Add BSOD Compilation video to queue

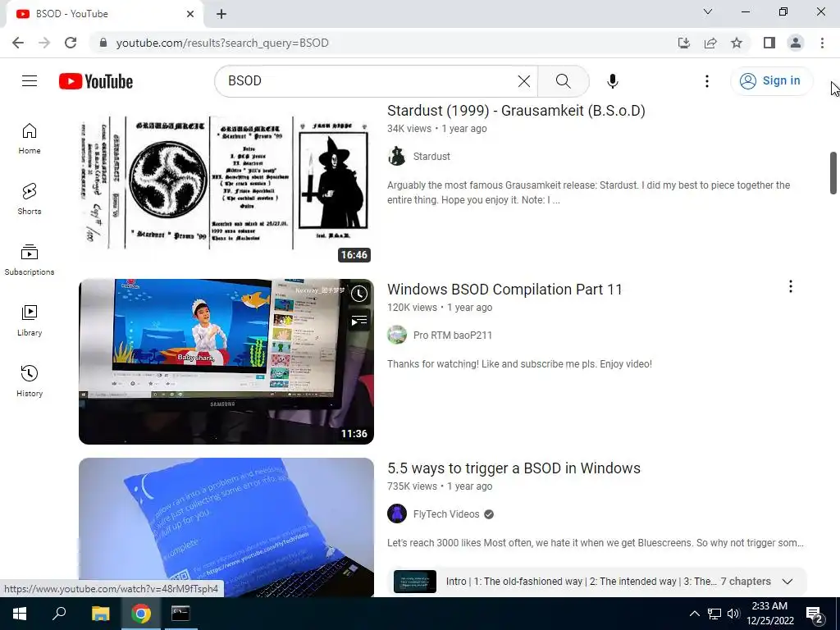[x=359, y=321]
